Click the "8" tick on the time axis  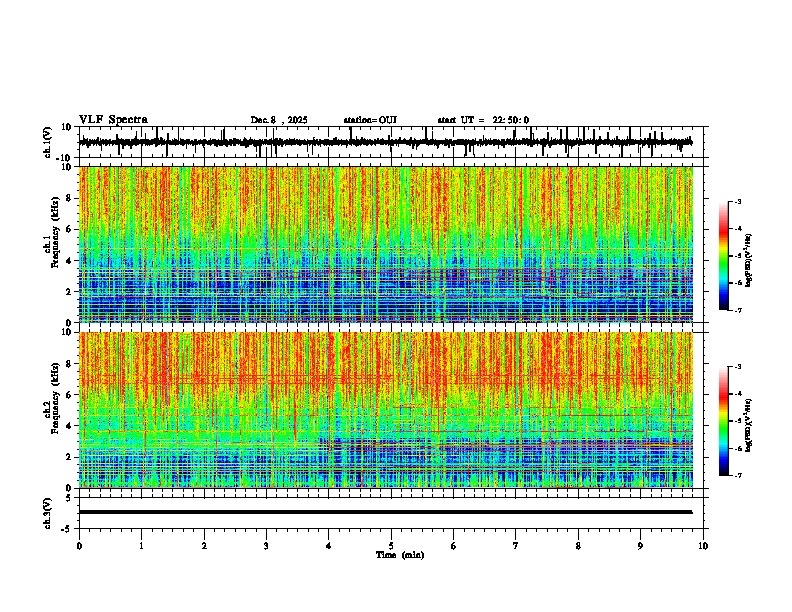coord(578,546)
